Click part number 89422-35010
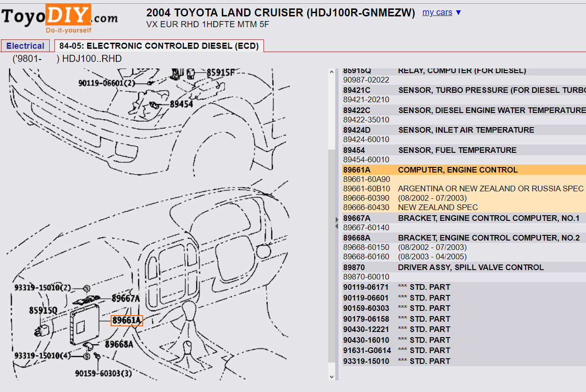 point(366,120)
